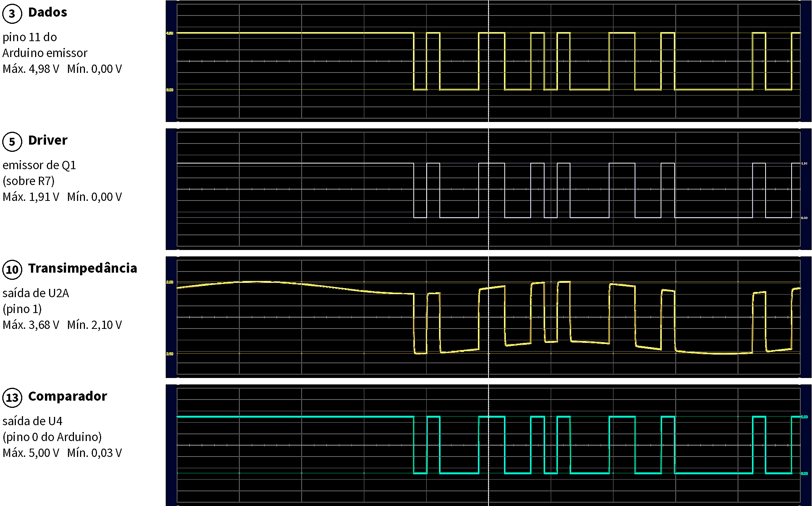The height and width of the screenshot is (506, 812).
Task: Select the "Máx. 3,68 V" value
Action: pos(31,325)
